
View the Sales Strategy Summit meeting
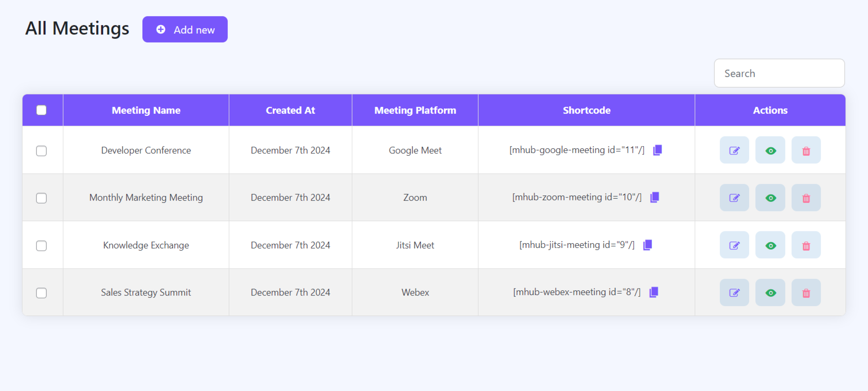pyautogui.click(x=770, y=293)
